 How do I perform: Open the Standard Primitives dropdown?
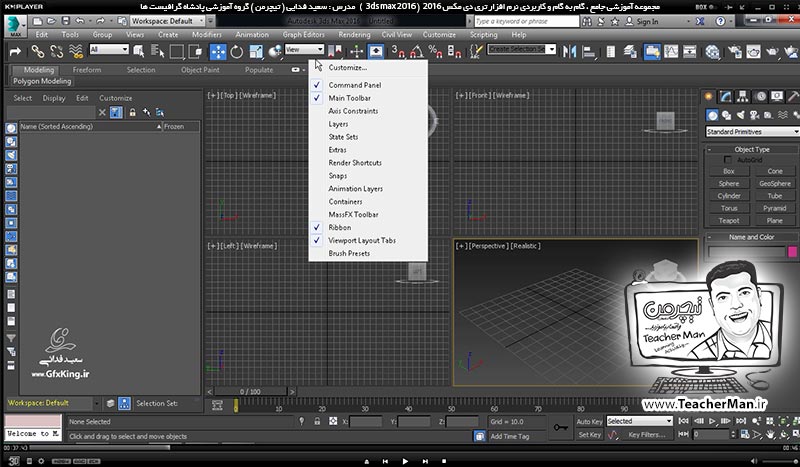[x=752, y=132]
